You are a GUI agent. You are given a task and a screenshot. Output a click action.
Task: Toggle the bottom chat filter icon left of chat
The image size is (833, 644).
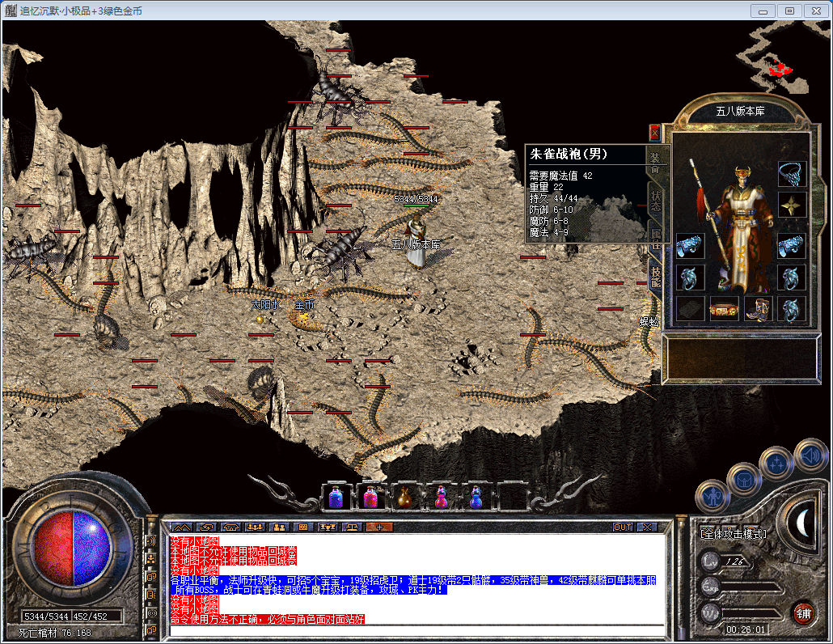151,630
